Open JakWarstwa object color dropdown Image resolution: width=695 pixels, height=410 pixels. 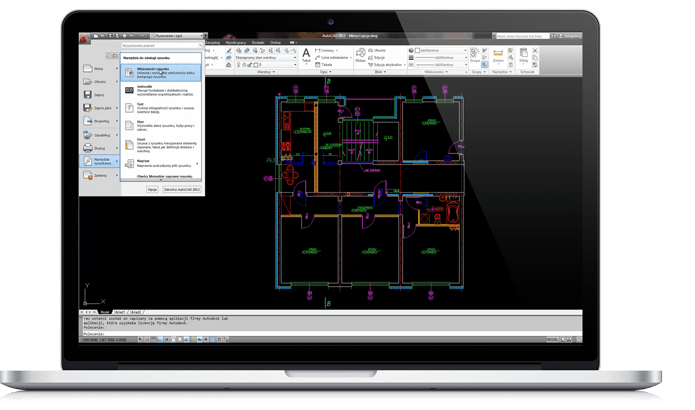point(441,51)
